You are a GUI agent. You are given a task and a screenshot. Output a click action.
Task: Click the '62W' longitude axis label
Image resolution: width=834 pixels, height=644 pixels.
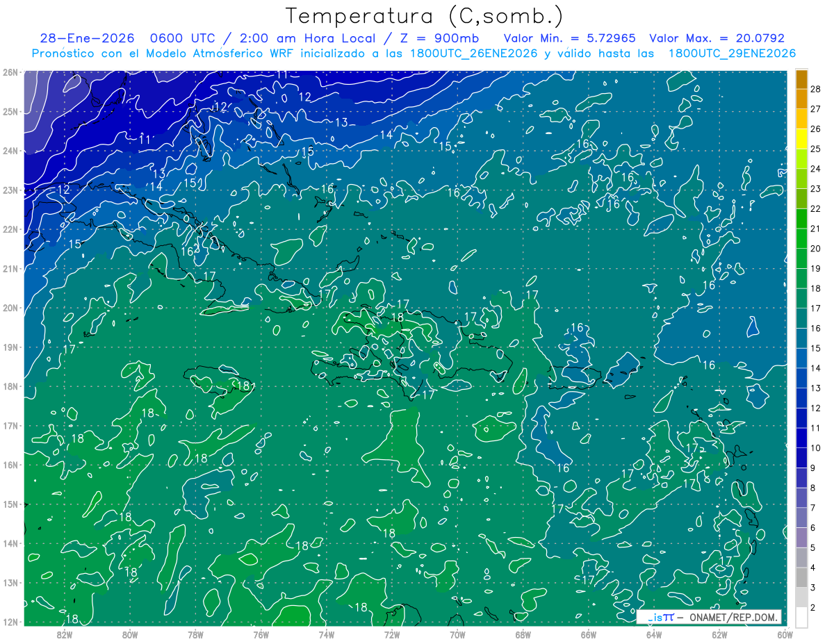(719, 634)
